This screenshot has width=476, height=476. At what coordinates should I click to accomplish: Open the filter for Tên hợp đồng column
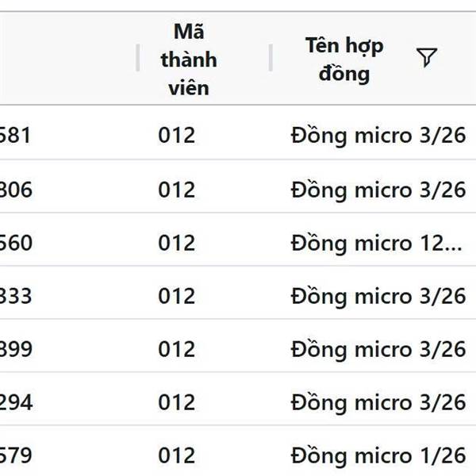(x=427, y=57)
